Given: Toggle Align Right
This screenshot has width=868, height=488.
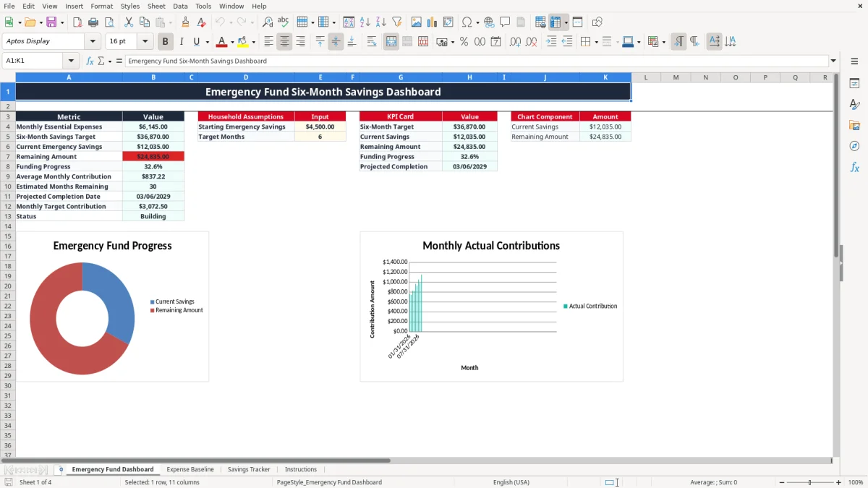Looking at the screenshot, I should pyautogui.click(x=300, y=42).
